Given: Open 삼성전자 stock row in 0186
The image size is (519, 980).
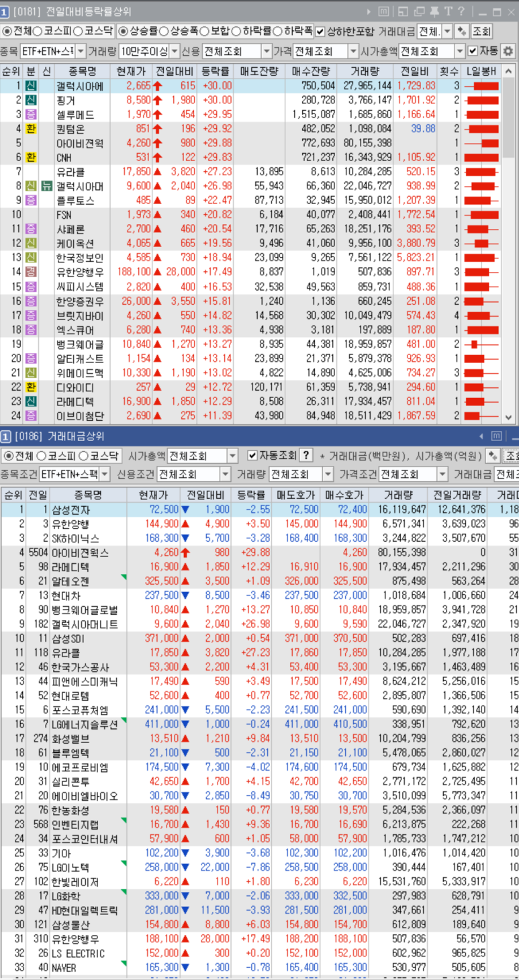Looking at the screenshot, I should pos(259,509).
